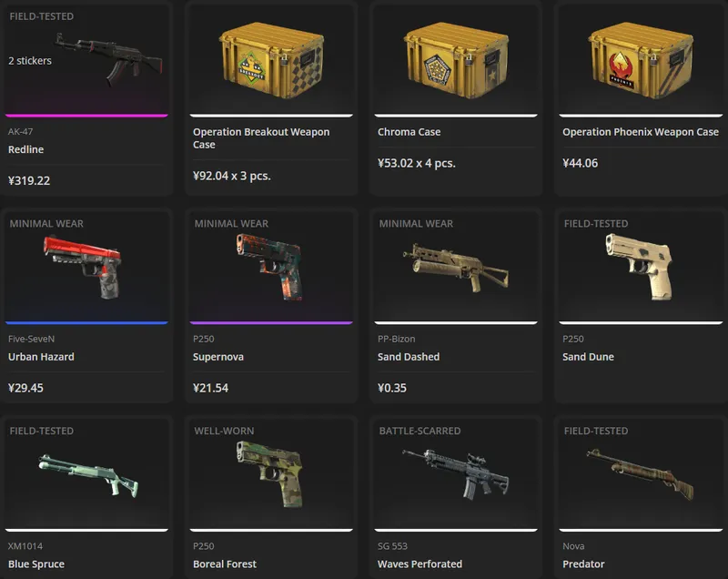Image resolution: width=728 pixels, height=579 pixels.
Task: Select the red Five-SeveN Urban Hazard pistol
Action: click(x=83, y=267)
